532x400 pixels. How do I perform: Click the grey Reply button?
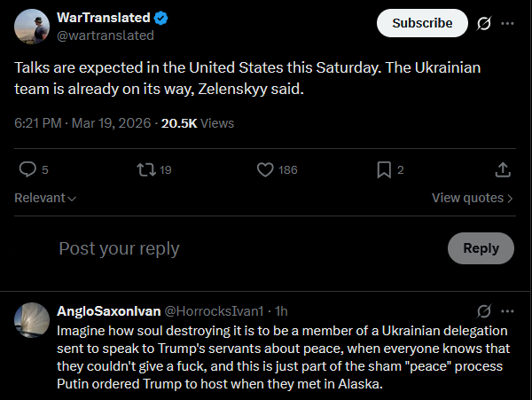coord(481,248)
